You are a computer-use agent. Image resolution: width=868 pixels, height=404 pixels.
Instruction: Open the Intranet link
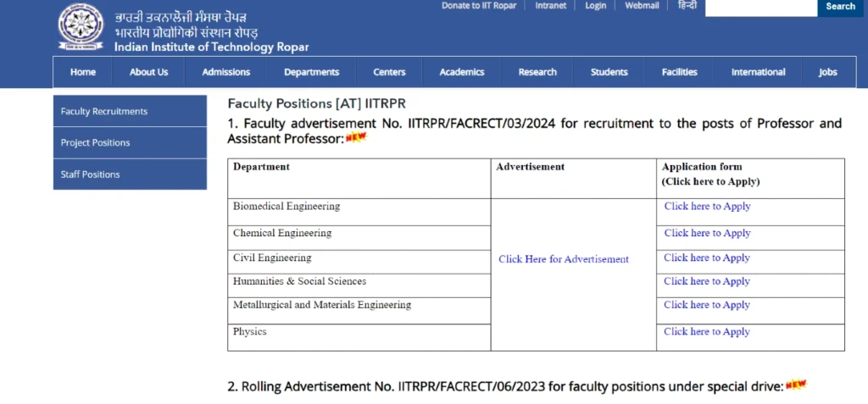(551, 6)
